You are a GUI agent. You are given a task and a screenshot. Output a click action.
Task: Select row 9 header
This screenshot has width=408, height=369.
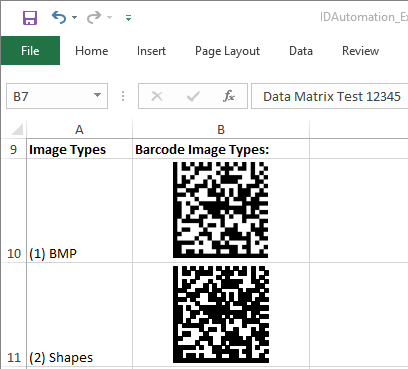click(13, 149)
